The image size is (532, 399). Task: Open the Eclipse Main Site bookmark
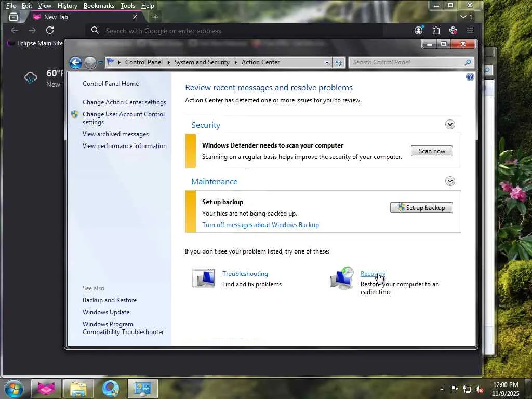coord(36,43)
